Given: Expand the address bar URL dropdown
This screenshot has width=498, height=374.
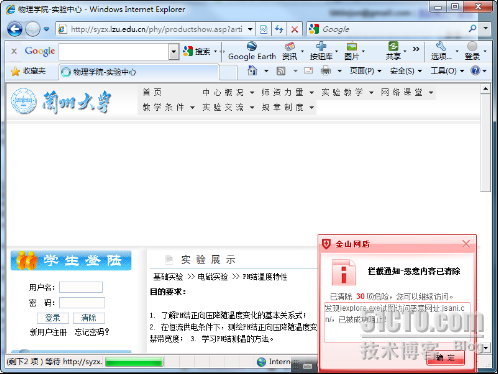Looking at the screenshot, I should click(250, 29).
